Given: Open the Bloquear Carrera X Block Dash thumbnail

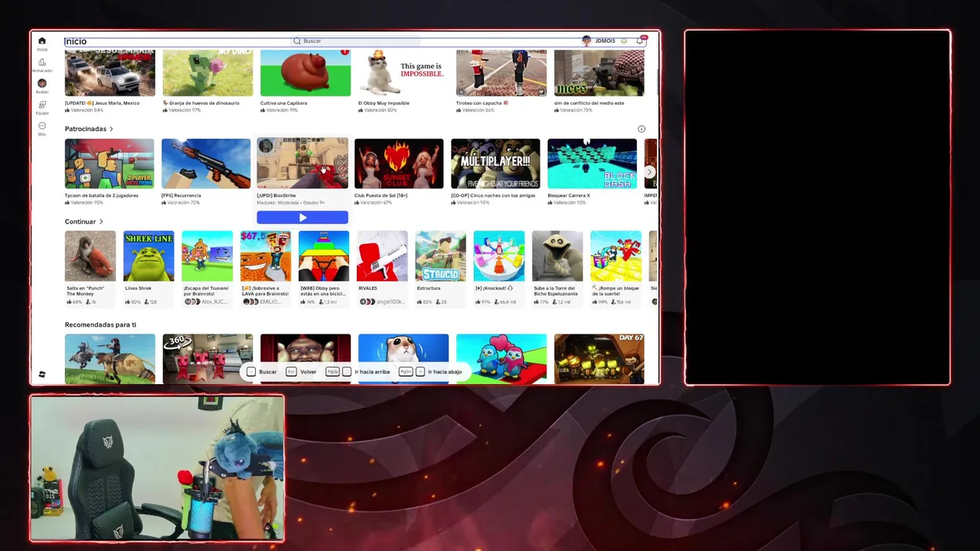Looking at the screenshot, I should pyautogui.click(x=592, y=163).
